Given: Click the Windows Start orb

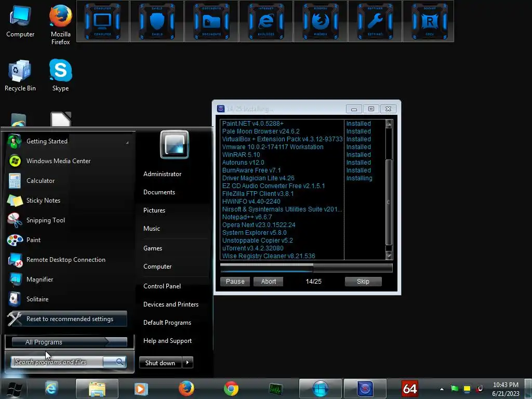Looking at the screenshot, I should click(14, 389).
